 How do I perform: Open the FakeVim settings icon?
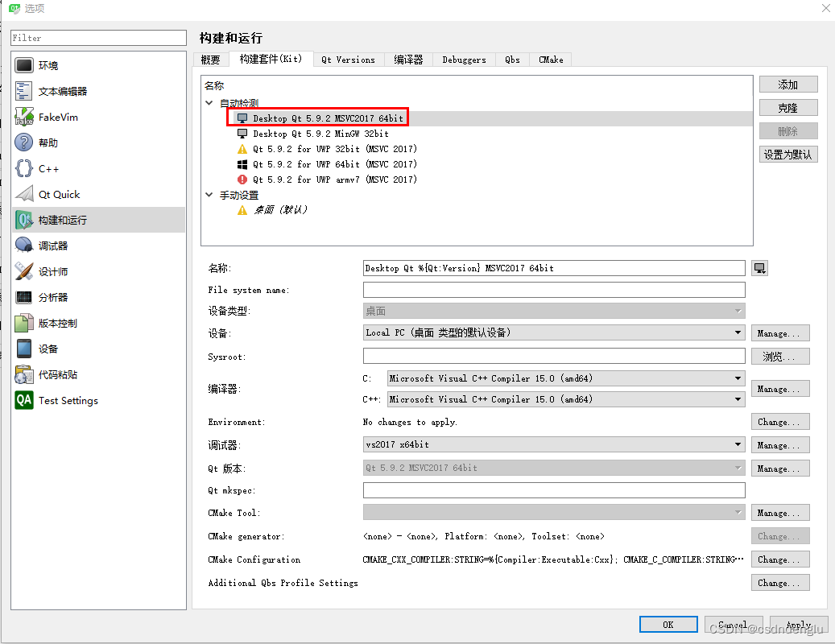point(24,117)
